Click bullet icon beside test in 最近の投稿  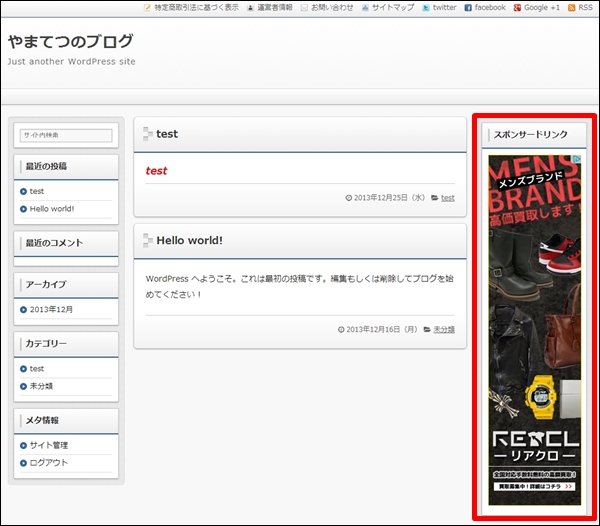pos(23,191)
